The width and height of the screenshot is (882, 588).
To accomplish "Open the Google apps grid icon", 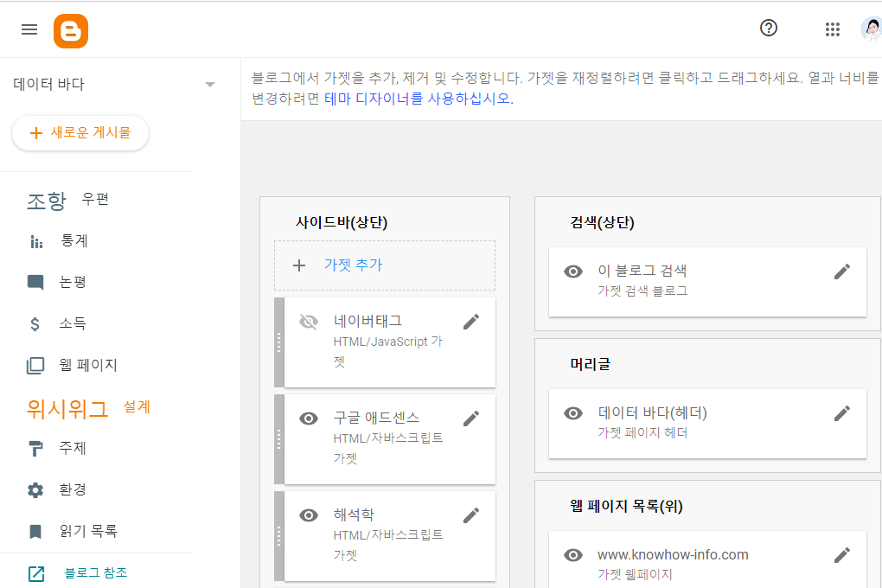I will [832, 29].
